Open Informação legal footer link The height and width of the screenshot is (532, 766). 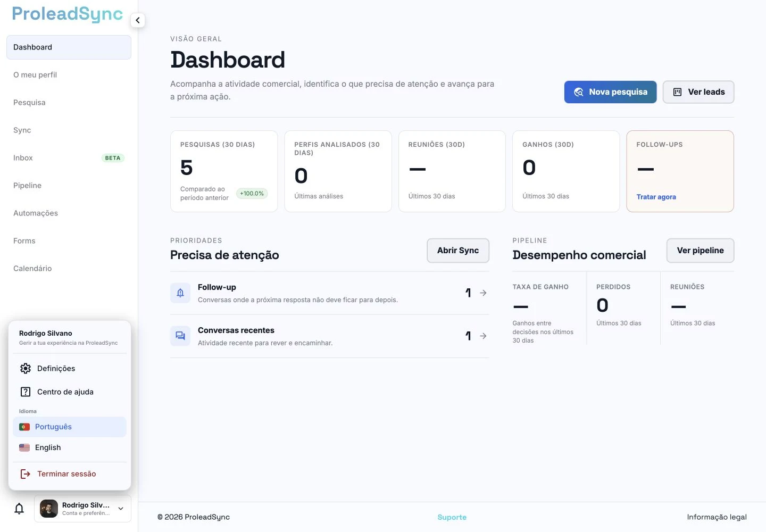[x=717, y=517]
